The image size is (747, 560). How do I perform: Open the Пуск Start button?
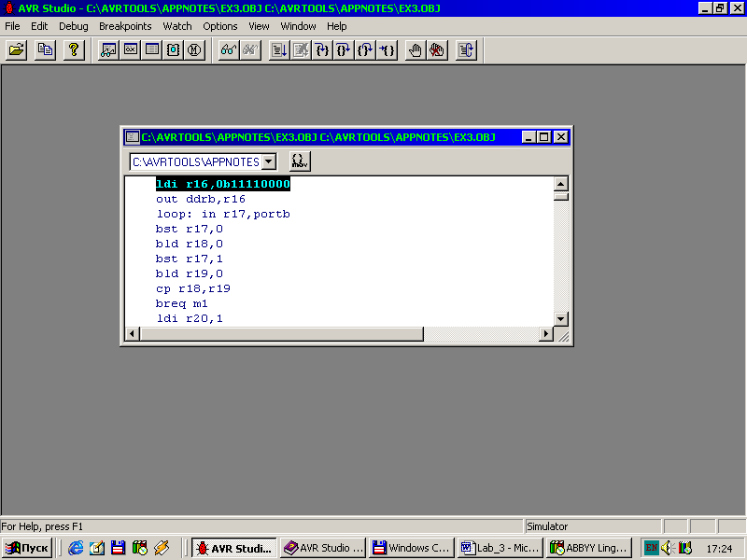[27, 548]
